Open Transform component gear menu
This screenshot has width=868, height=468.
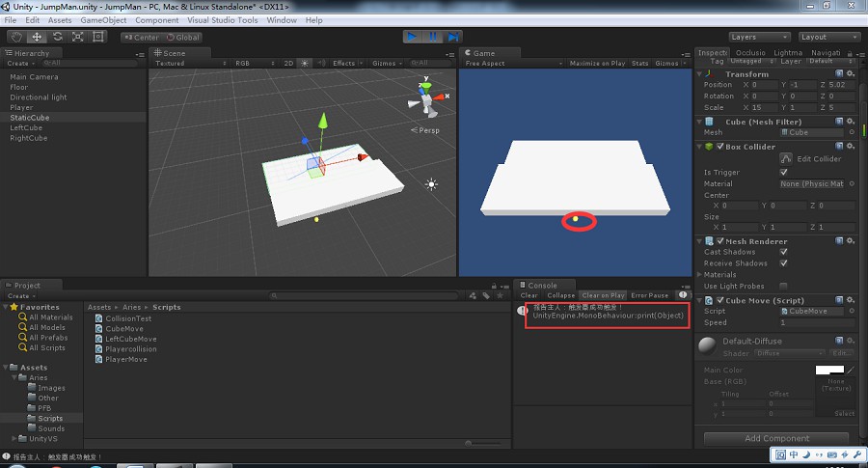(x=851, y=73)
